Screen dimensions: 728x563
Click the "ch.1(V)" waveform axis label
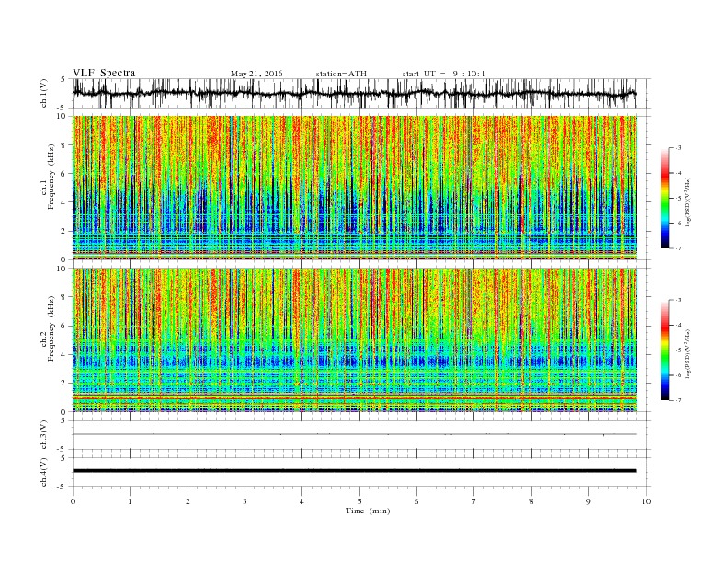(44, 93)
